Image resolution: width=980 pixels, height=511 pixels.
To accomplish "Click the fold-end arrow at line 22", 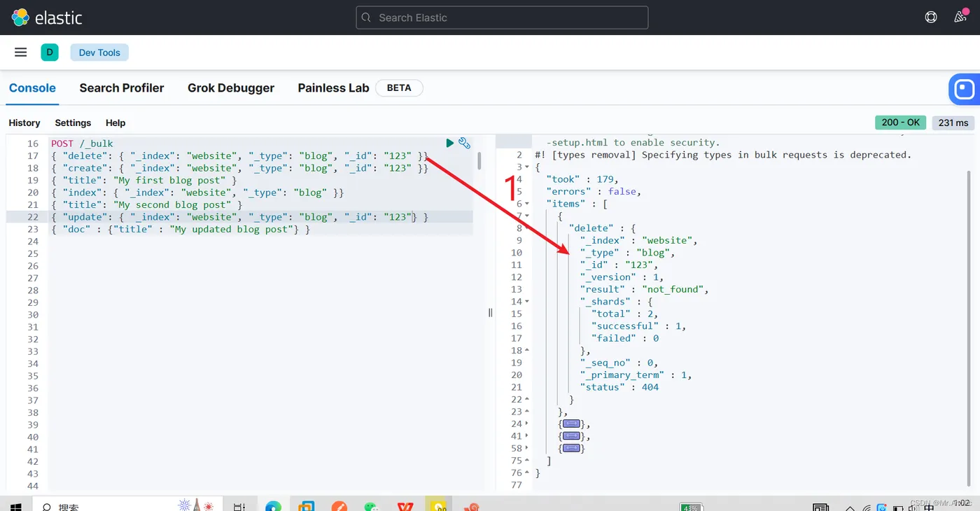I will [x=527, y=400].
